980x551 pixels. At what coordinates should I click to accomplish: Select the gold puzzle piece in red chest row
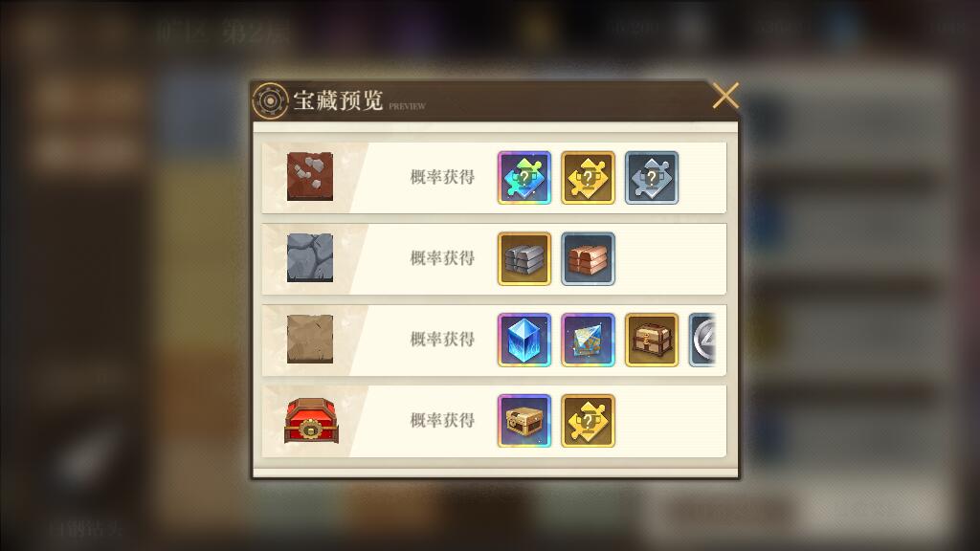[589, 421]
